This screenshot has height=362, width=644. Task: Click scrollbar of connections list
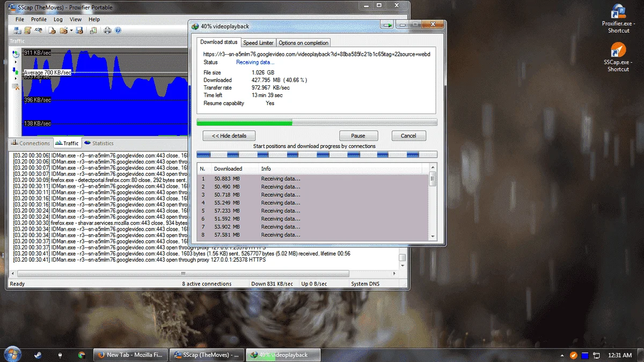433,203
